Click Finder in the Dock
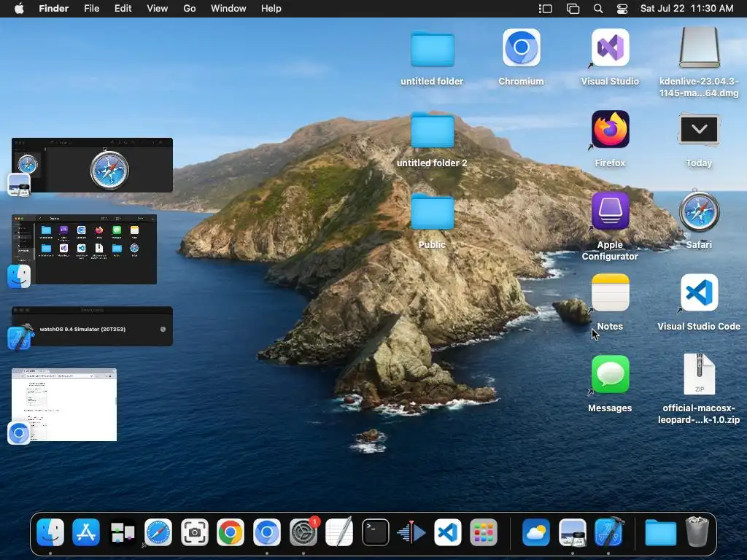 [x=50, y=532]
